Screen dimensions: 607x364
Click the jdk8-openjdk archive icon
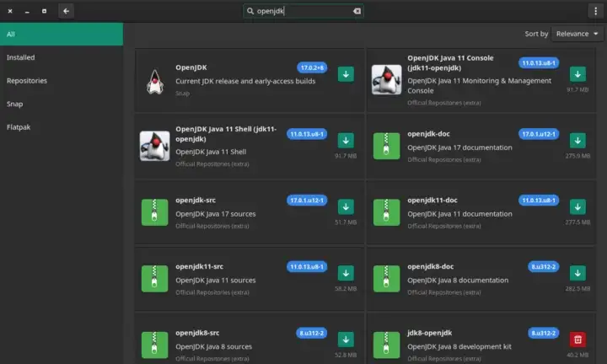[386, 345]
